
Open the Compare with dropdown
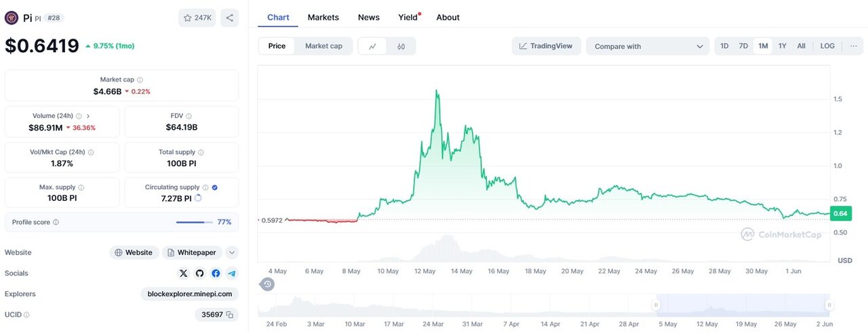click(648, 46)
